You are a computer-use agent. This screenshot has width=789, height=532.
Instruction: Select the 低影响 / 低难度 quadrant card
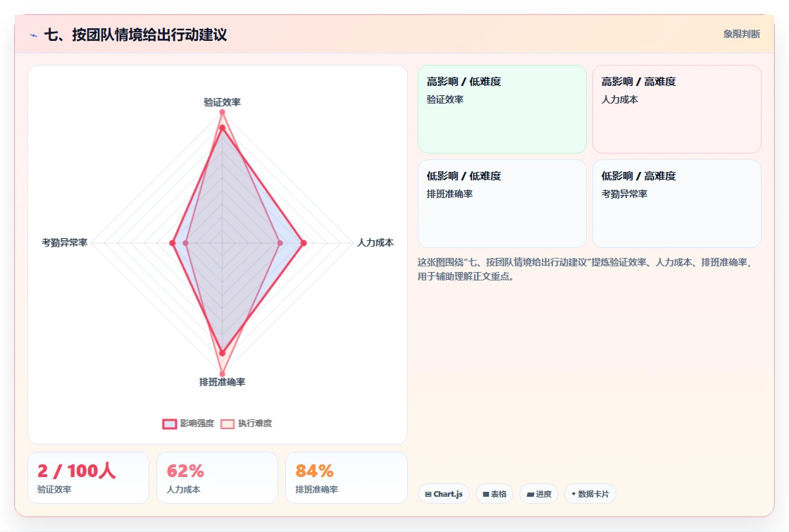point(502,204)
